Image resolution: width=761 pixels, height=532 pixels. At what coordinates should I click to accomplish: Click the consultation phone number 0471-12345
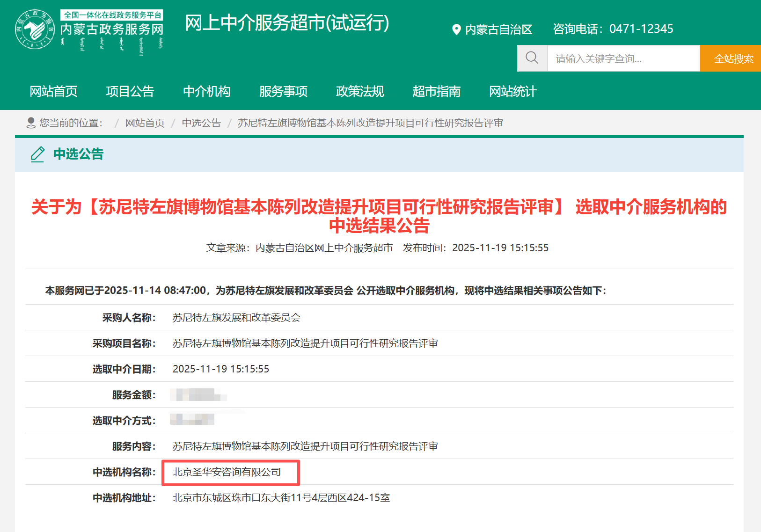click(641, 29)
